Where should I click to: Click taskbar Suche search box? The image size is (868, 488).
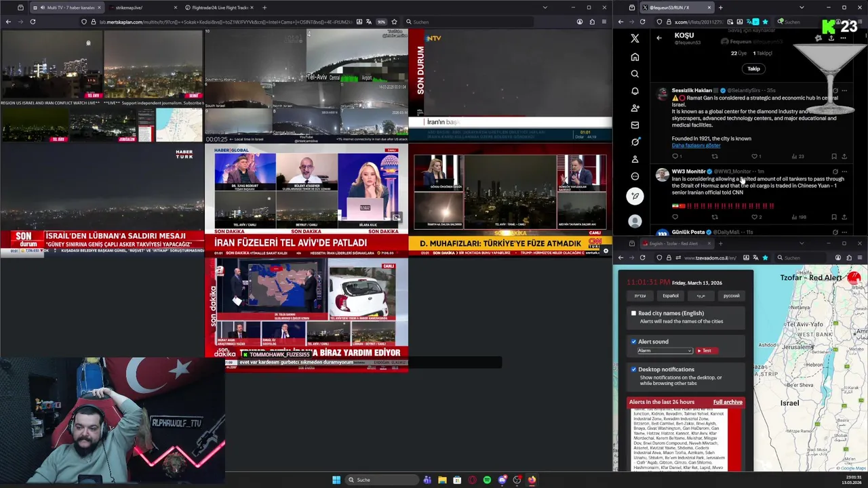(381, 480)
